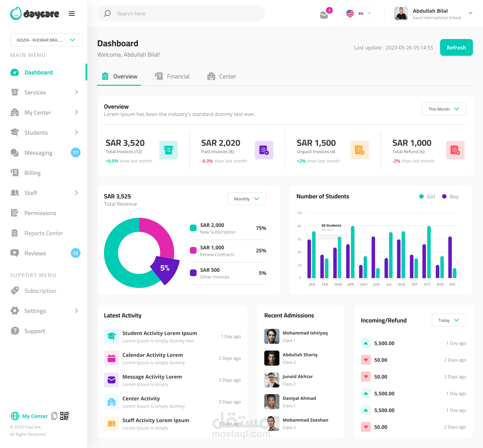
Task: Open Junaid Akhtar admission entry
Action: click(301, 380)
